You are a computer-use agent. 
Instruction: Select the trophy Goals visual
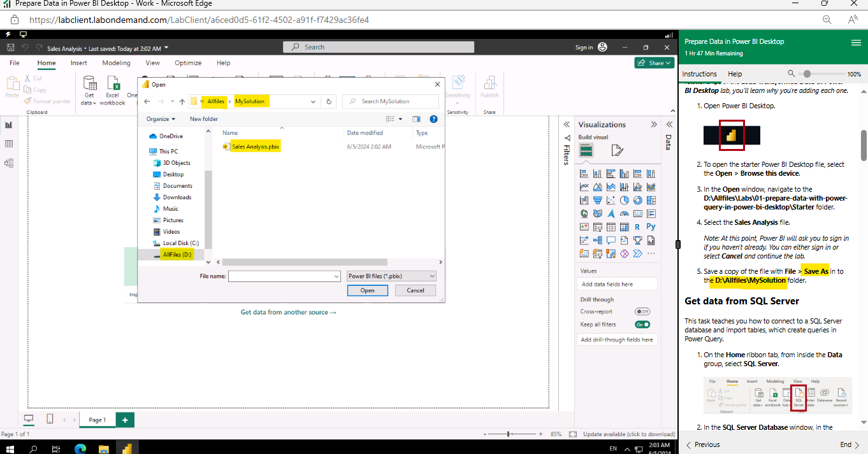click(638, 241)
